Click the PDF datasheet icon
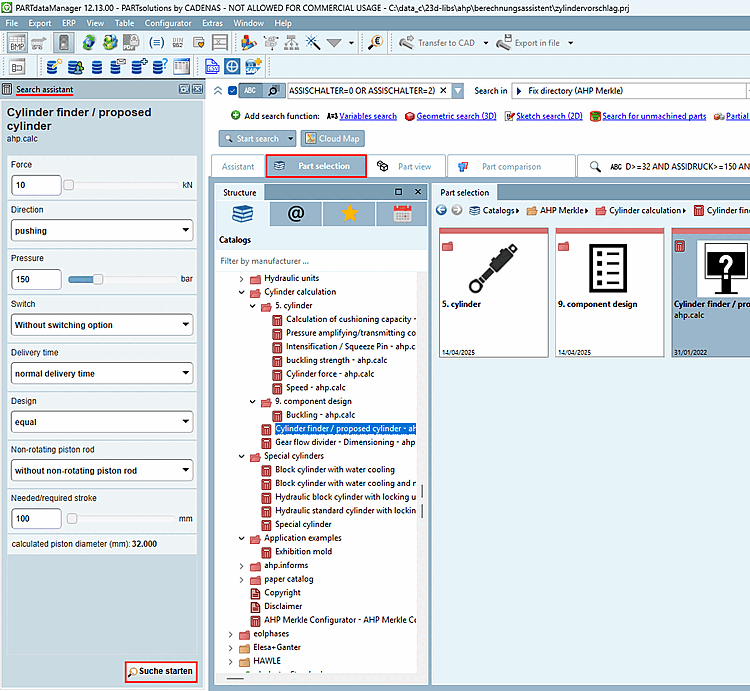Image resolution: width=750 pixels, height=691 pixels. pos(130,43)
